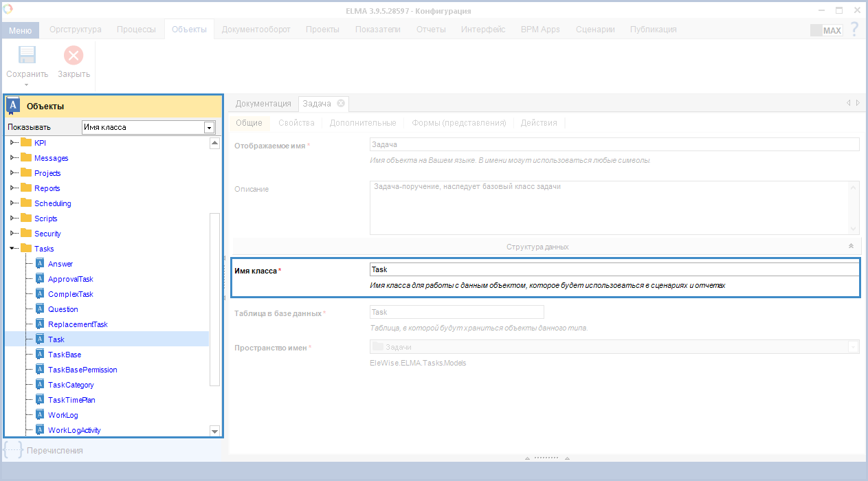Click the MAX edition indicator

(826, 30)
